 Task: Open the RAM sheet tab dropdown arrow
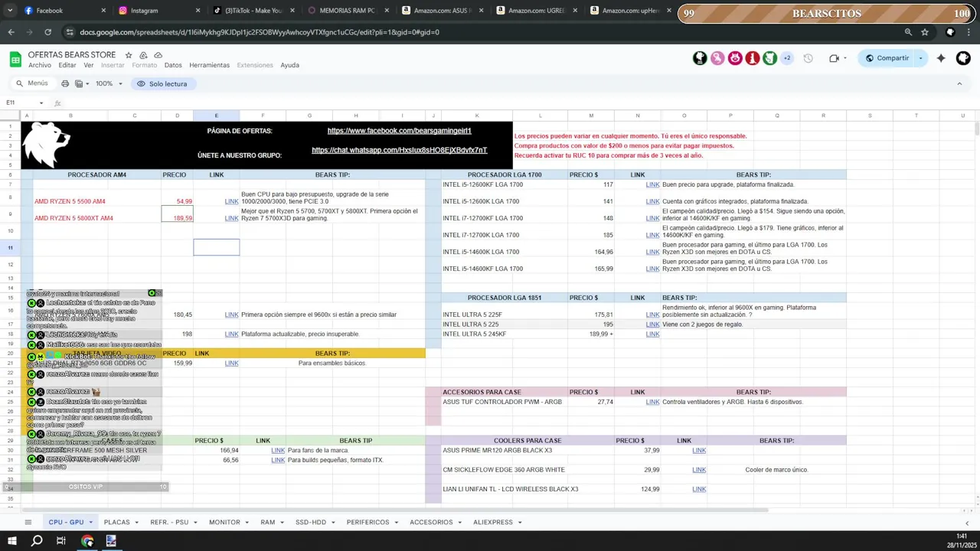pyautogui.click(x=282, y=523)
